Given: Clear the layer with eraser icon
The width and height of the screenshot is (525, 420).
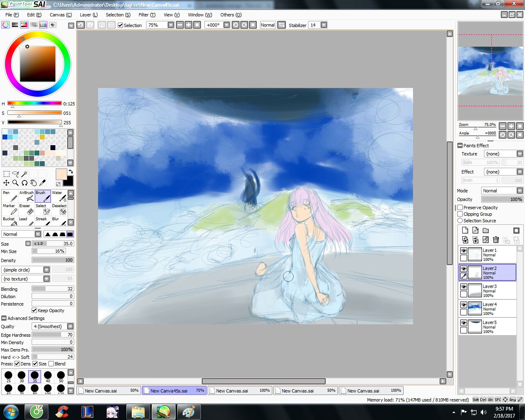Looking at the screenshot, I should pos(486,240).
